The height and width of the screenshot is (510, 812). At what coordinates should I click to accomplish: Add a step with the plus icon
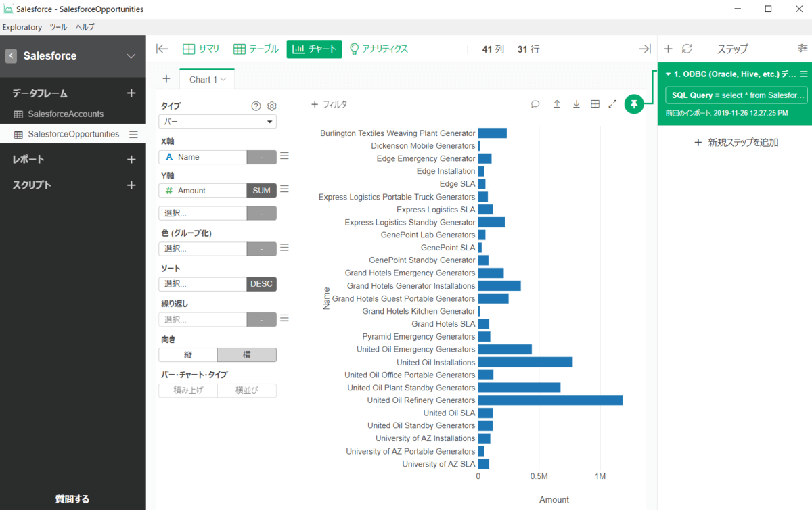(669, 49)
